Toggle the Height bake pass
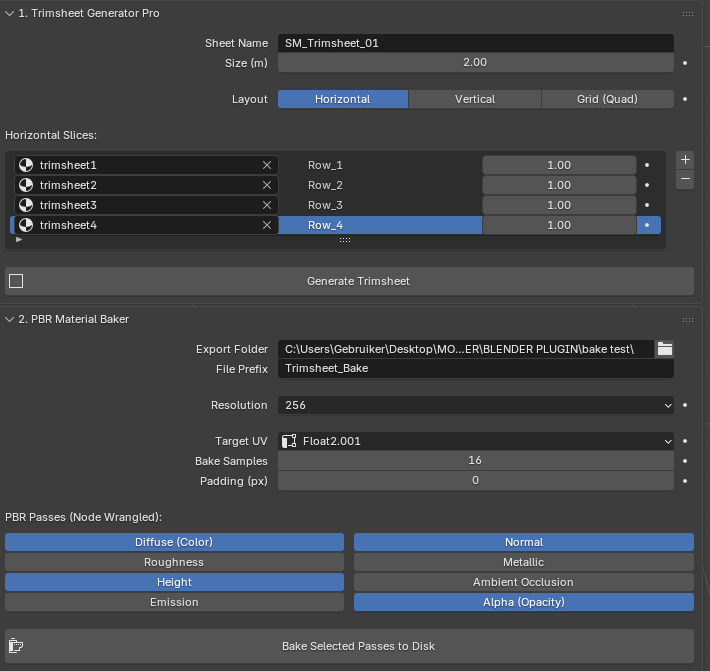710x671 pixels. click(x=174, y=582)
